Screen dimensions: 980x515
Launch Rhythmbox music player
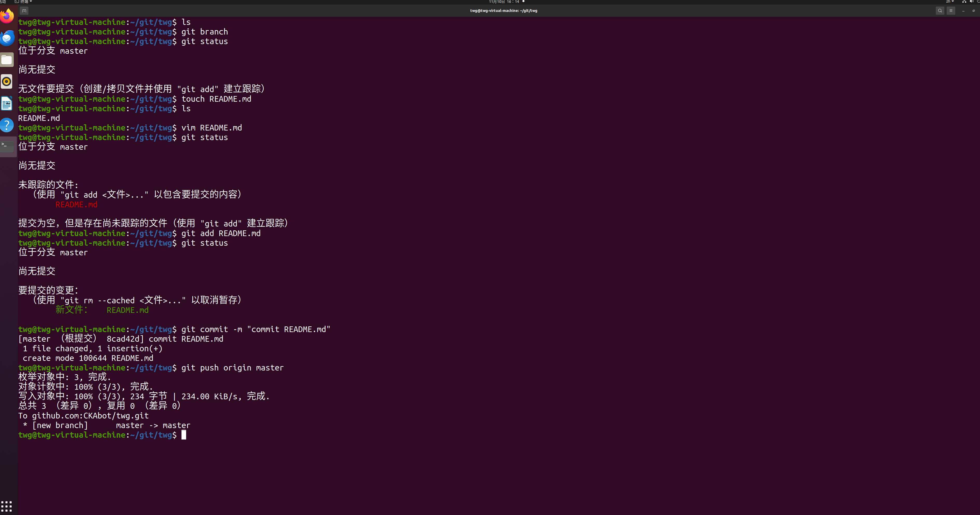7,81
